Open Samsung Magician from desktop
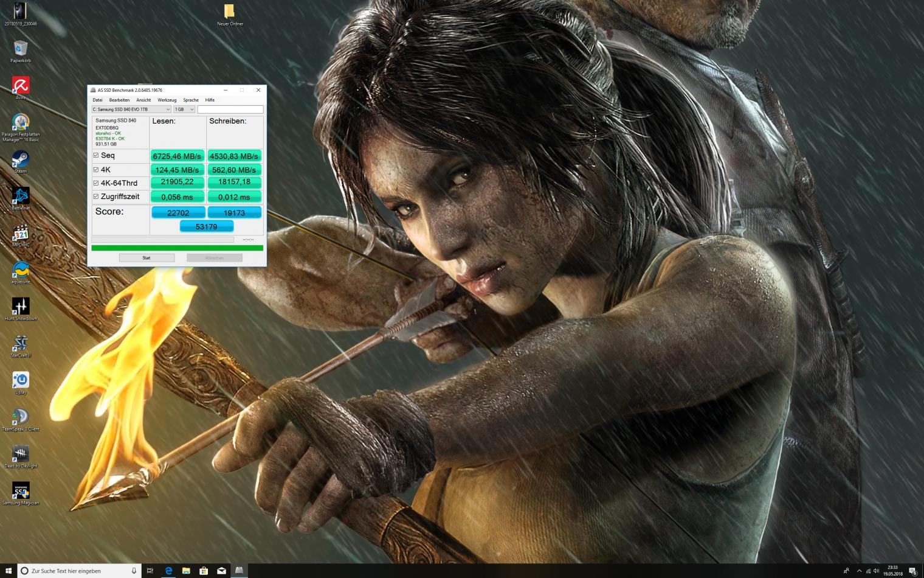The image size is (924, 578). click(21, 494)
